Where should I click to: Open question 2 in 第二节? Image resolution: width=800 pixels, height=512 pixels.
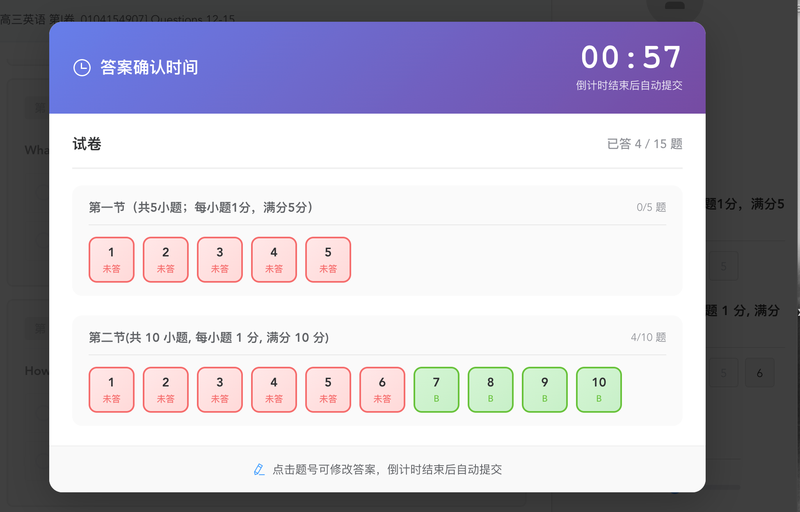pyautogui.click(x=166, y=390)
